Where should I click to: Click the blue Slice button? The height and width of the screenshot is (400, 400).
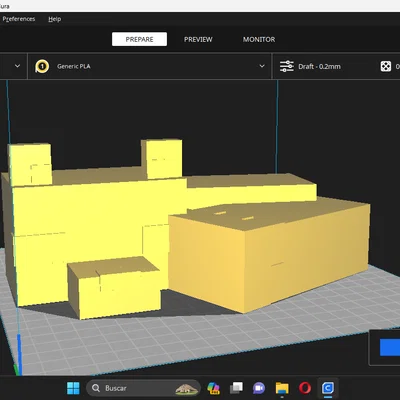pyautogui.click(x=390, y=347)
